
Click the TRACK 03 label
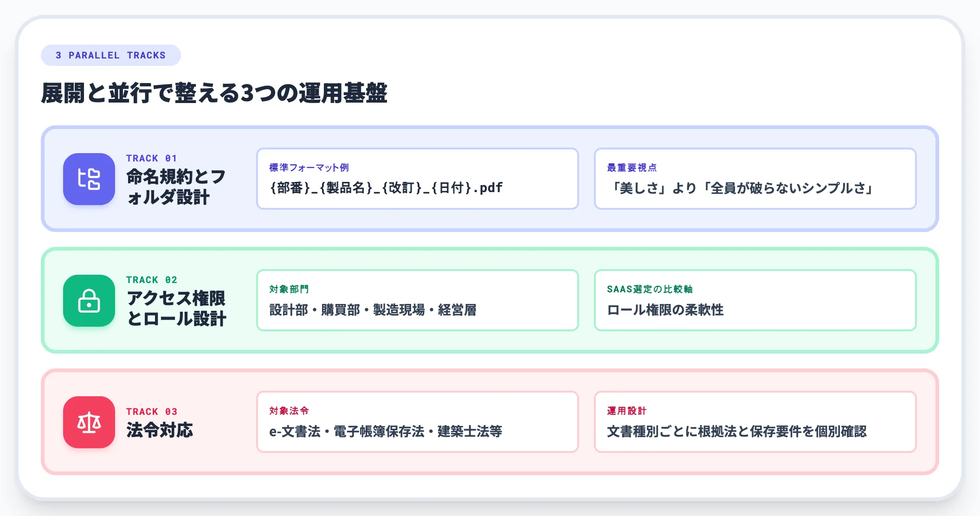click(x=152, y=412)
